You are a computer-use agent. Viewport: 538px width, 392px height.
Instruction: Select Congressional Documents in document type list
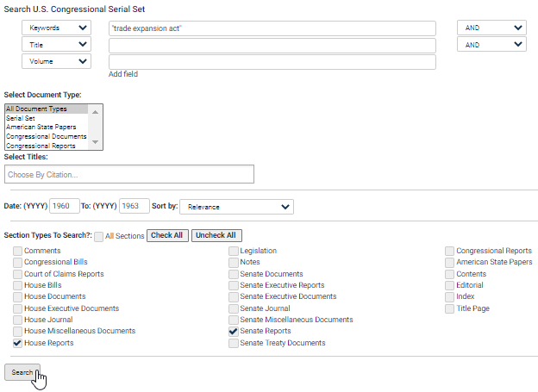(x=46, y=136)
